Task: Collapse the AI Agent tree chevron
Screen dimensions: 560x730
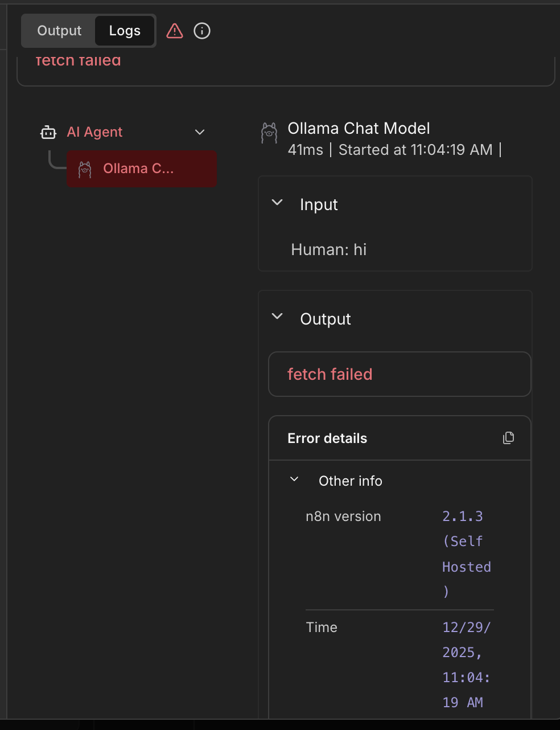Action: point(200,132)
